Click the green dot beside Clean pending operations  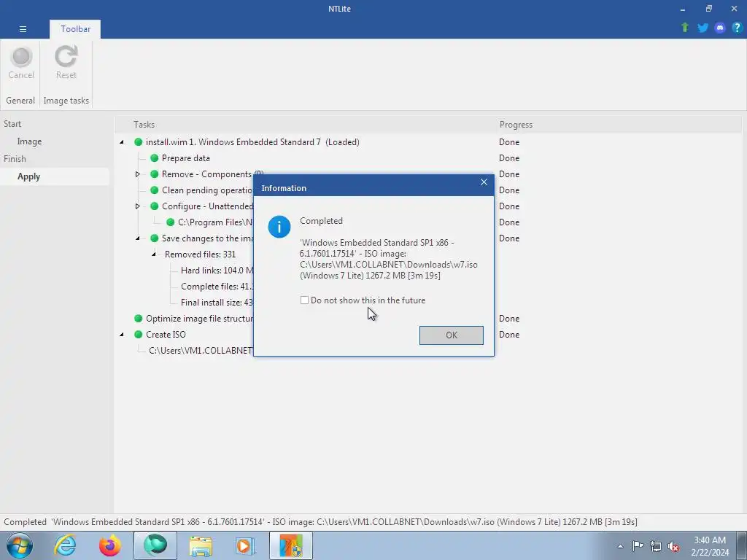(x=155, y=190)
